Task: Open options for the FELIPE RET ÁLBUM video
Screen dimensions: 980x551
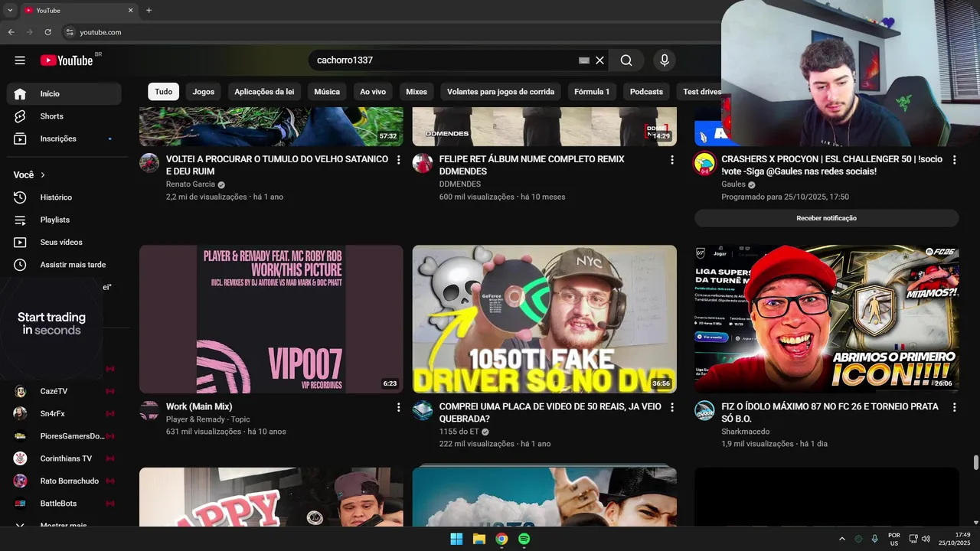Action: point(671,160)
